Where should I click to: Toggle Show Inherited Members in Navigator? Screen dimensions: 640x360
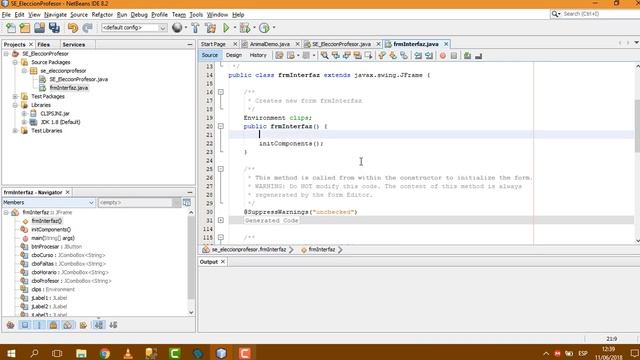[x=11, y=325]
